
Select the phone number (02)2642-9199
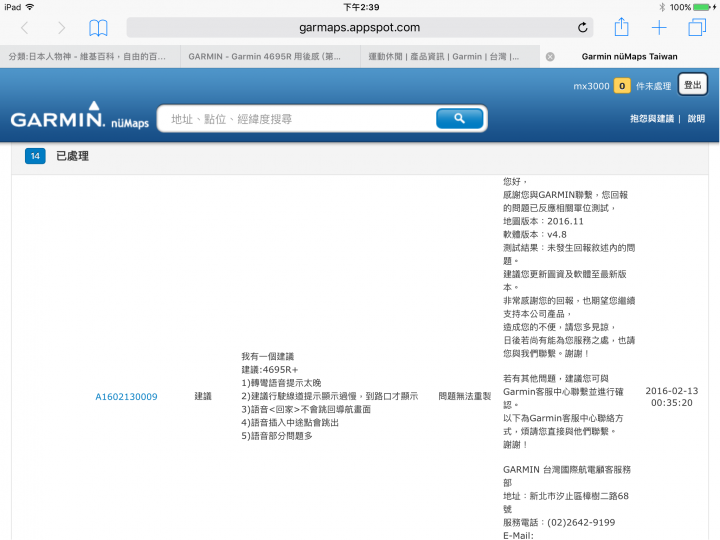point(581,523)
